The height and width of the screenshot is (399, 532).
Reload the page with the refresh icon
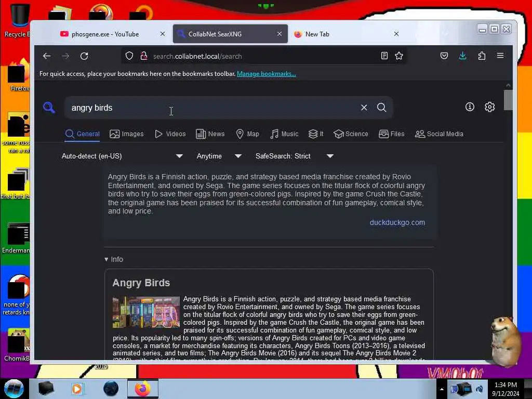[x=84, y=56]
